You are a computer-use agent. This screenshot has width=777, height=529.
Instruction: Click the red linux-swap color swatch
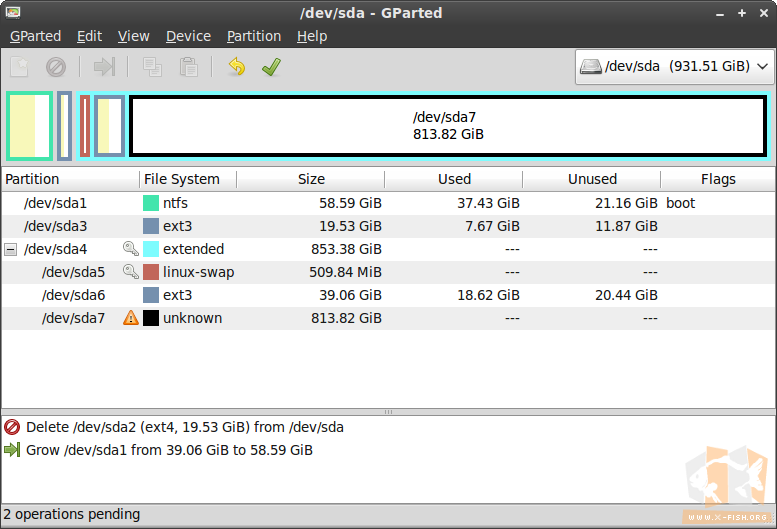(151, 272)
